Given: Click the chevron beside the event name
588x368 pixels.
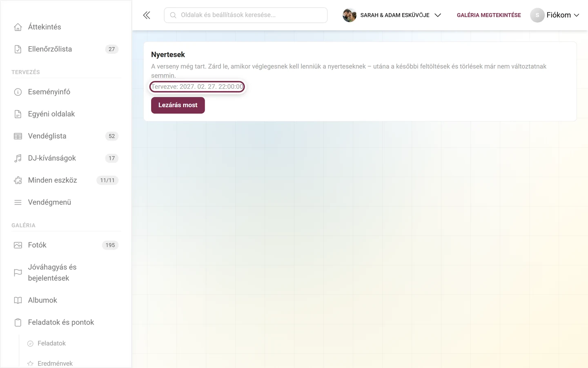Looking at the screenshot, I should pyautogui.click(x=438, y=15).
